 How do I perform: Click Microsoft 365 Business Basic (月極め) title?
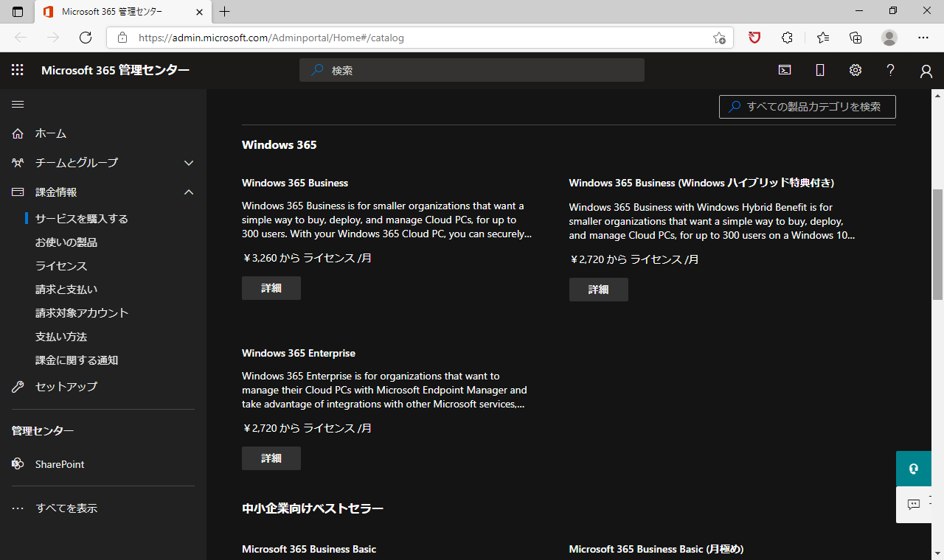click(656, 549)
